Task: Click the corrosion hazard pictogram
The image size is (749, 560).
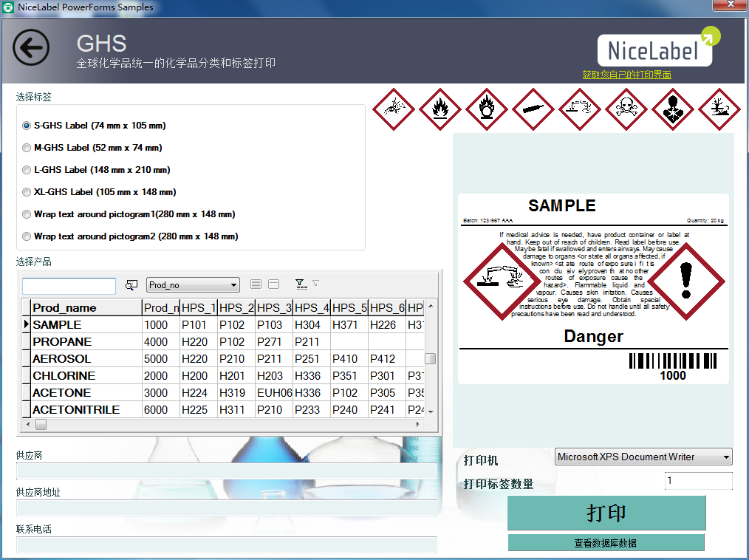Action: (x=580, y=109)
